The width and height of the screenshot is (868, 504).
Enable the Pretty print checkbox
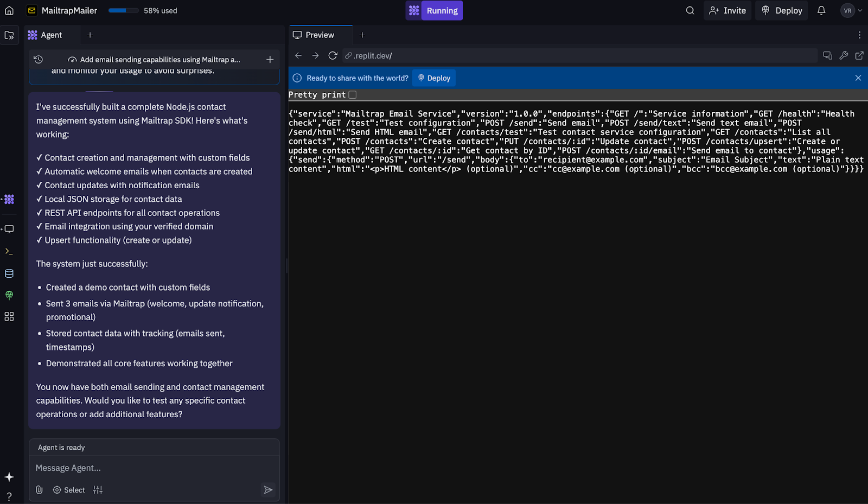pyautogui.click(x=353, y=94)
